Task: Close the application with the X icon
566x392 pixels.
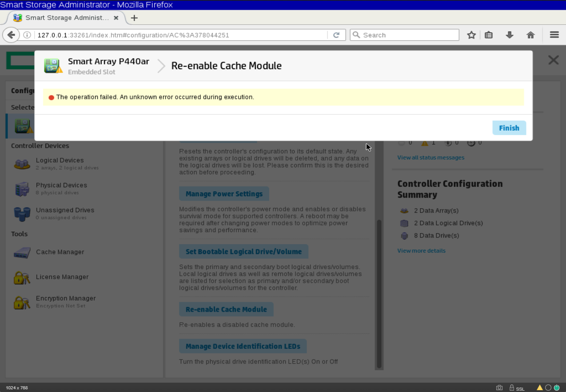Action: [553, 60]
